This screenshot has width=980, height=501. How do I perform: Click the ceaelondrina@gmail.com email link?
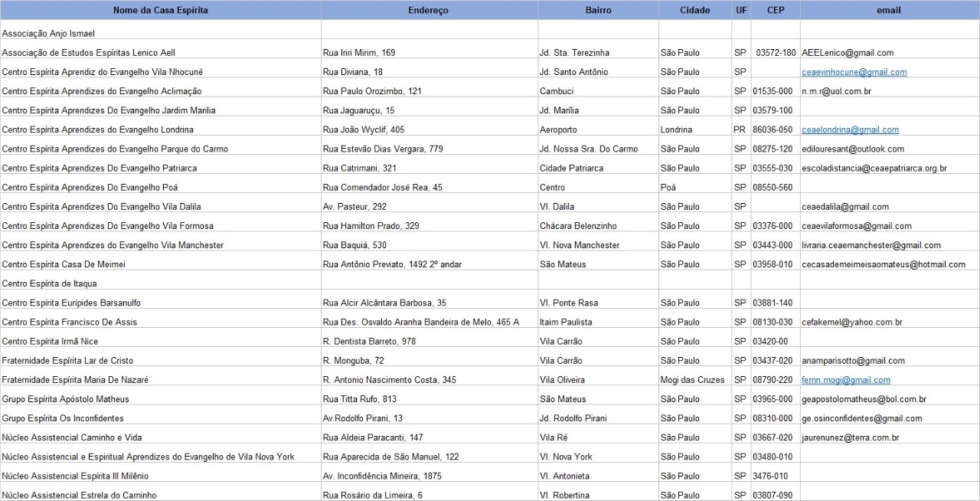[850, 129]
